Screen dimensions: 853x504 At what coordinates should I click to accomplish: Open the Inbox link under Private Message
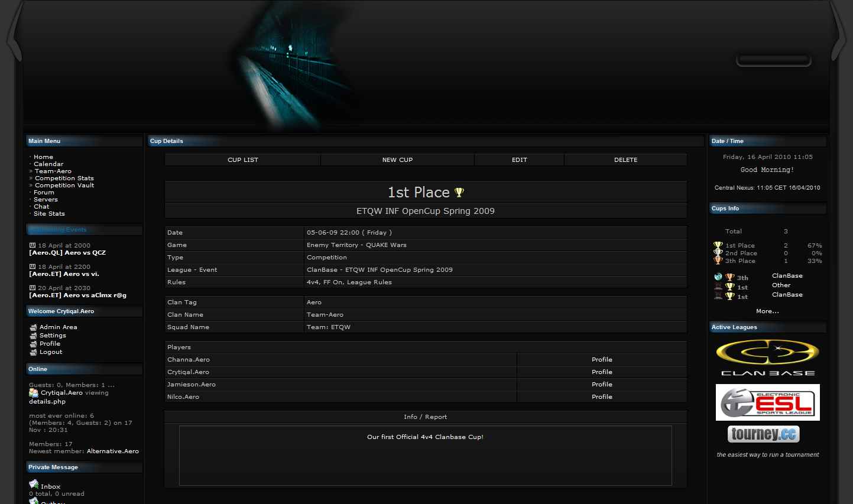pyautogui.click(x=50, y=487)
